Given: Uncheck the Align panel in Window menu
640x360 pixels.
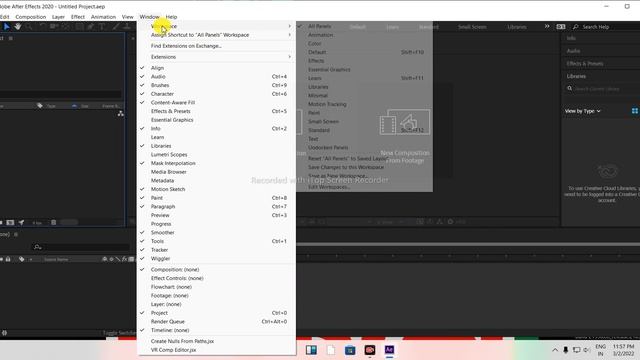Looking at the screenshot, I should [216, 68].
